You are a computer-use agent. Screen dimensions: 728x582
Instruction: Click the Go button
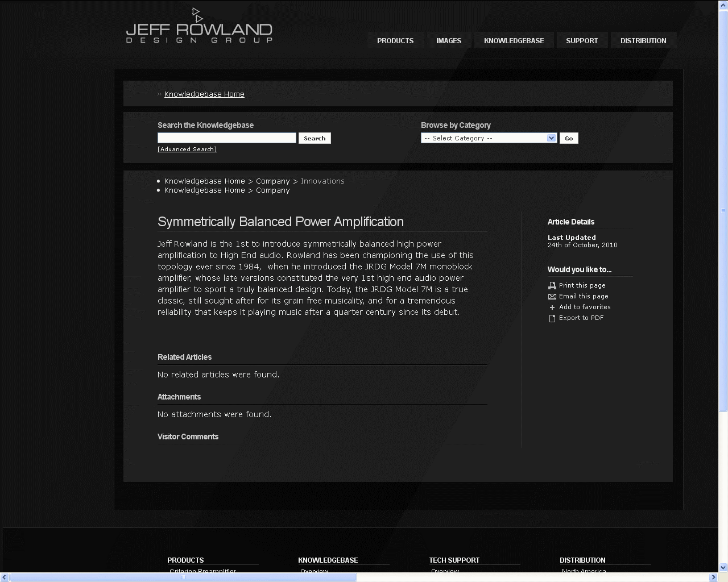pos(569,138)
